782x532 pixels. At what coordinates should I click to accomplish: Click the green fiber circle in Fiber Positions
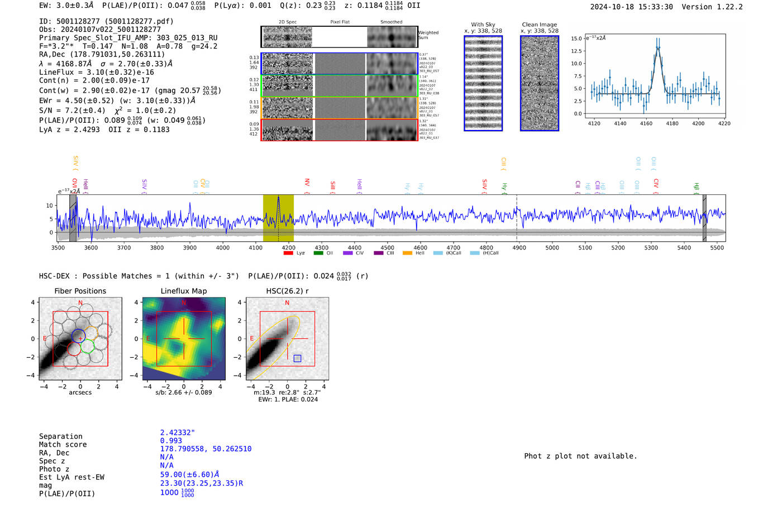click(x=87, y=347)
